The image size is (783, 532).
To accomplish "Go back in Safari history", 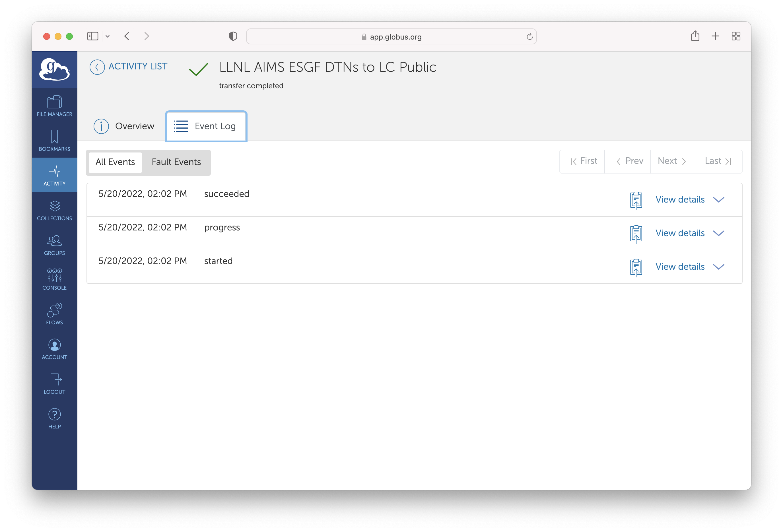I will click(x=127, y=36).
